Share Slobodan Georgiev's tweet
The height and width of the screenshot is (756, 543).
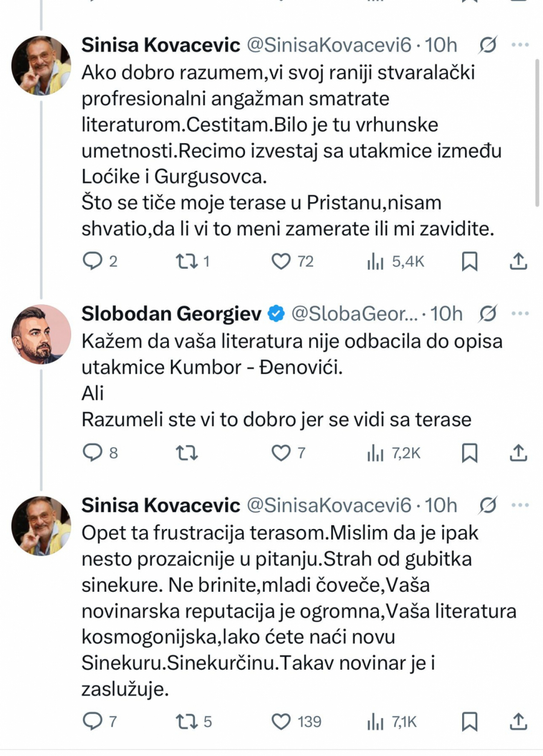(x=518, y=453)
